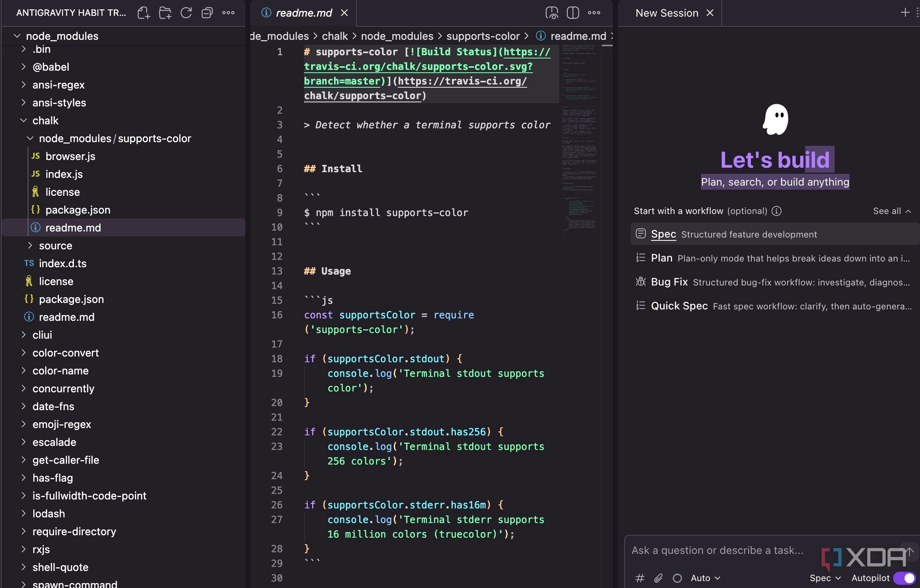Viewport: 920px width, 588px height.
Task: Refresh the explorer file tree
Action: tap(186, 13)
